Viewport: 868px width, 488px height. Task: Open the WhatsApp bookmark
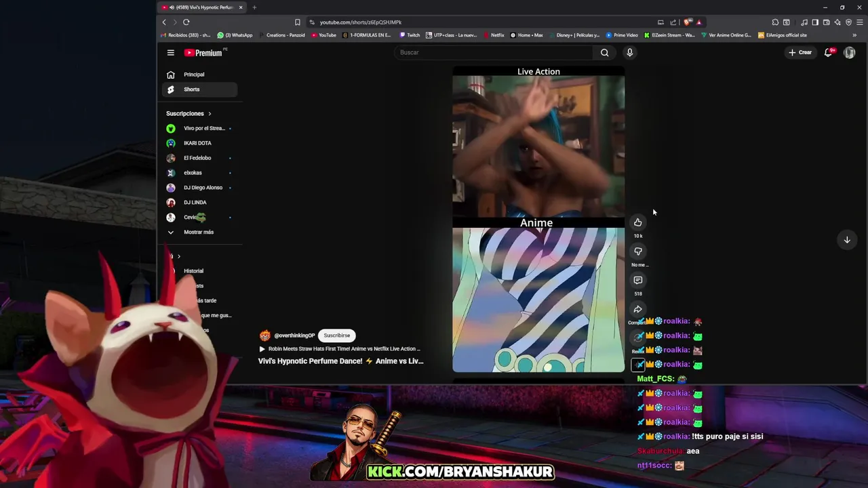click(235, 35)
